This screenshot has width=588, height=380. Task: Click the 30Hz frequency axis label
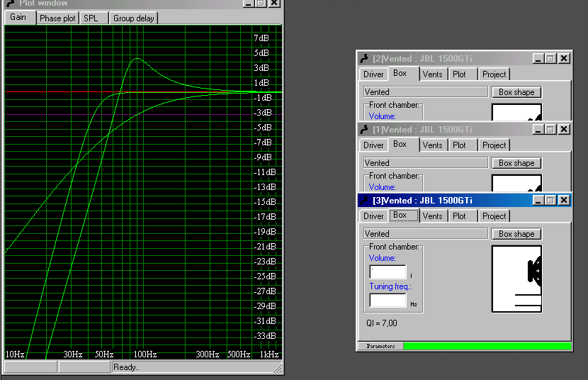point(73,354)
